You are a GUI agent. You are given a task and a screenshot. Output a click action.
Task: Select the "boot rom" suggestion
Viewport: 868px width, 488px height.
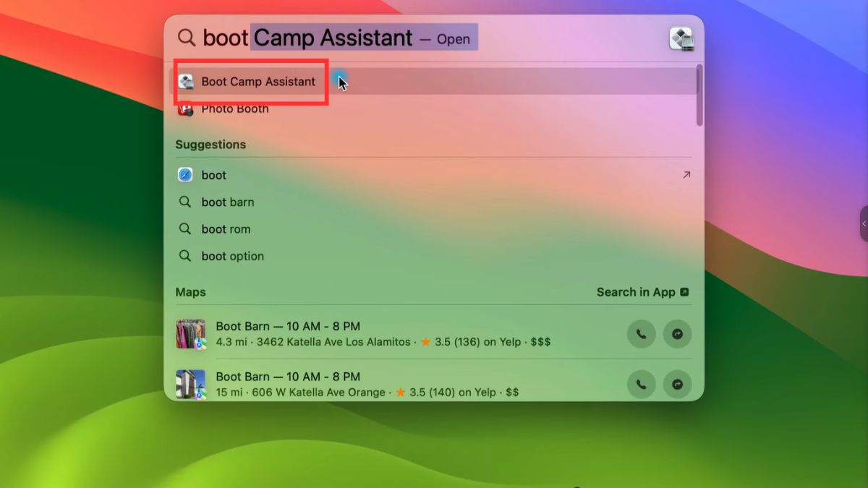pos(433,229)
